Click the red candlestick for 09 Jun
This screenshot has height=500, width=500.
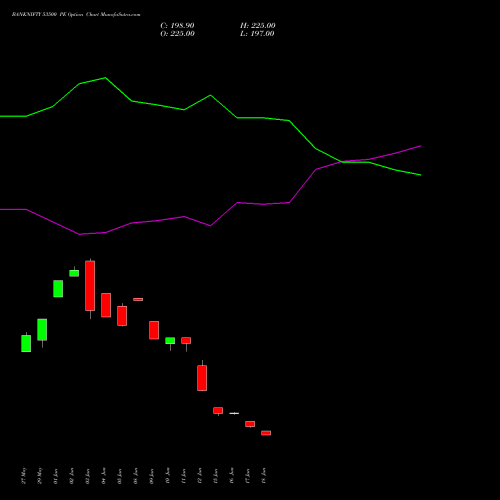(x=154, y=330)
